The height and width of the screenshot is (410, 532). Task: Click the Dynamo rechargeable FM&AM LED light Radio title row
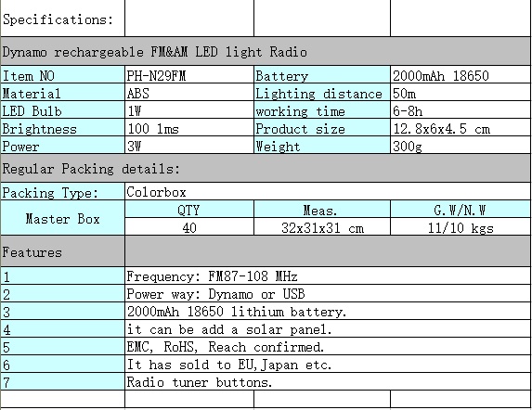pos(266,51)
